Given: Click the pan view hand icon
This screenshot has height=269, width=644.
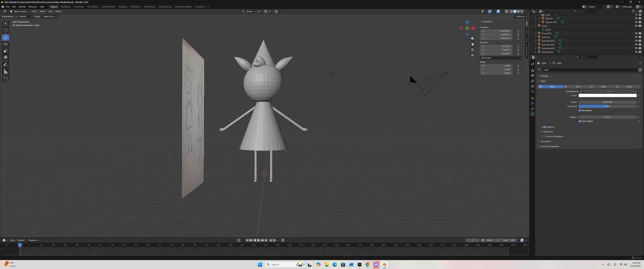Looking at the screenshot, I should [472, 44].
